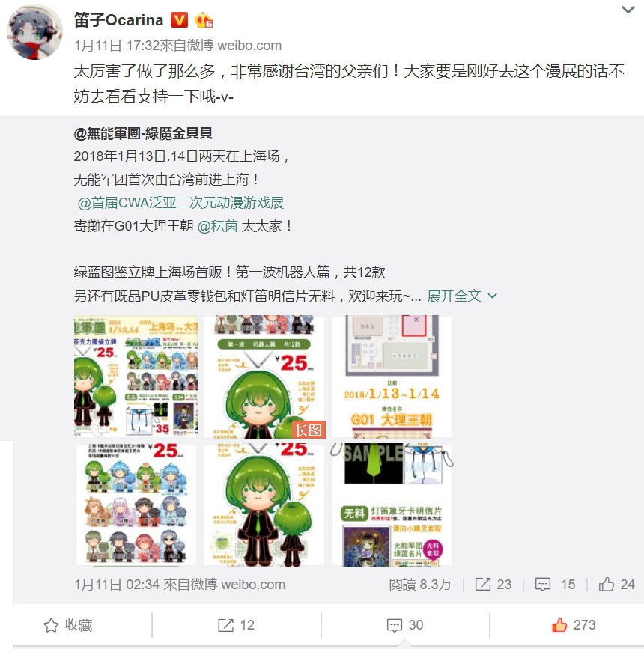The width and height of the screenshot is (644, 649).
Task: Open the comments icon showing 30
Action: click(x=404, y=625)
